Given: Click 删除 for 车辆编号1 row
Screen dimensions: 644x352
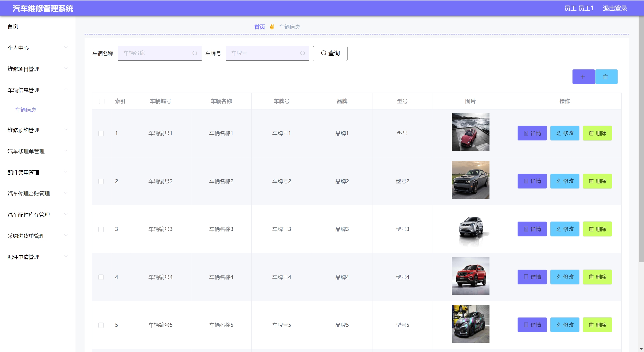Looking at the screenshot, I should [x=597, y=133].
